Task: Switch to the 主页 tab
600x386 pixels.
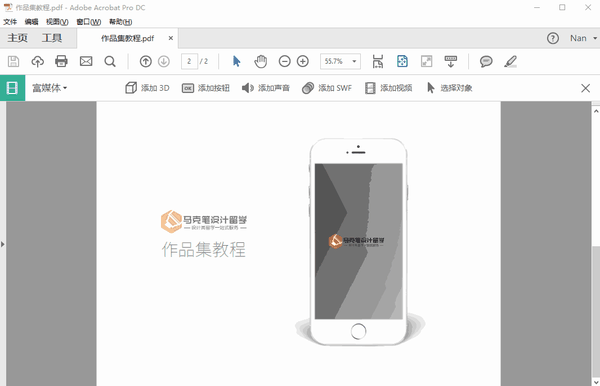Action: pyautogui.click(x=18, y=38)
